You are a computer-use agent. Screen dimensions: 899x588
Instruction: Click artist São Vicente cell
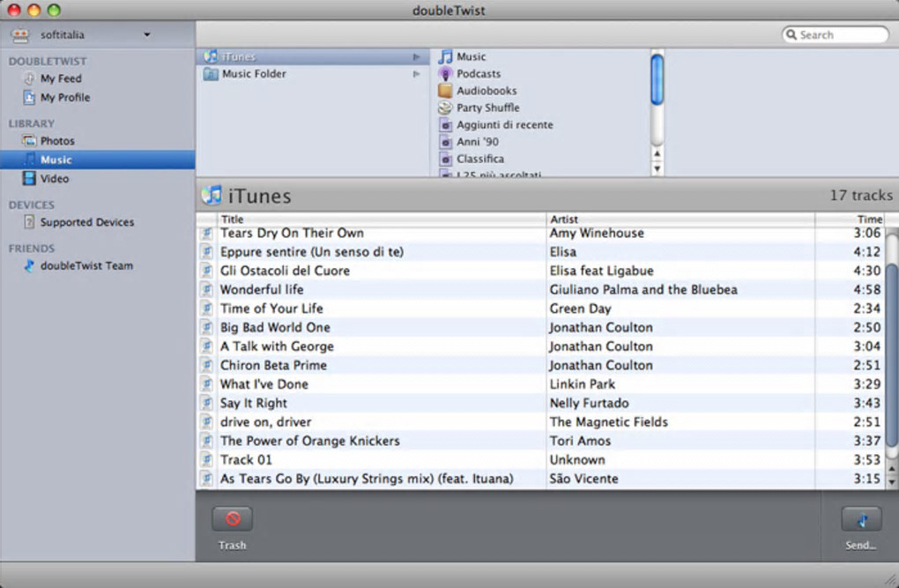coord(583,479)
